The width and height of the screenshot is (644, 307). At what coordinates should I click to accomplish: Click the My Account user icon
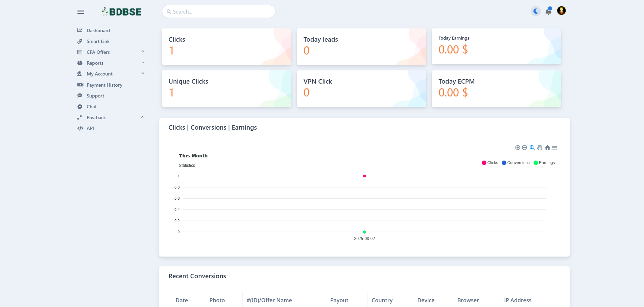tap(80, 74)
